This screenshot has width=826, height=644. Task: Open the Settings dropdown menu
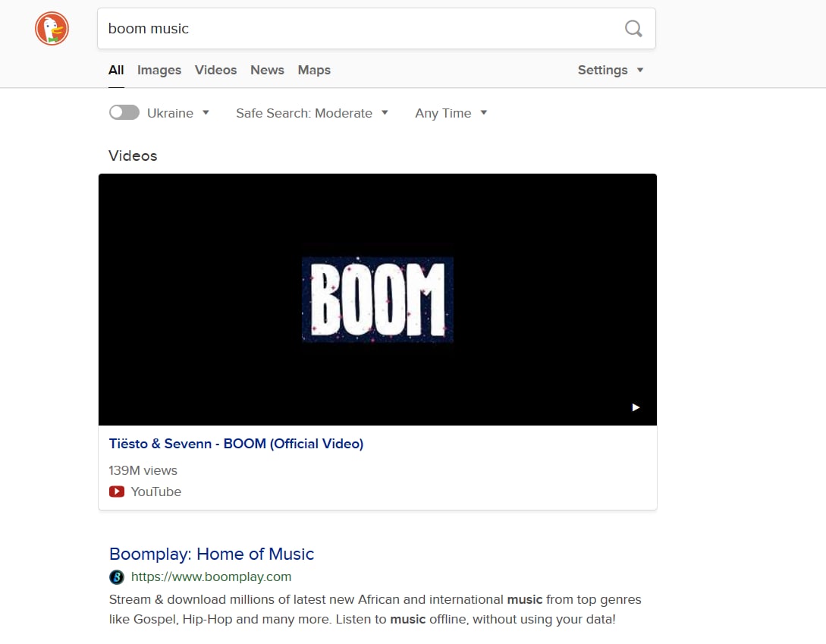coord(610,70)
